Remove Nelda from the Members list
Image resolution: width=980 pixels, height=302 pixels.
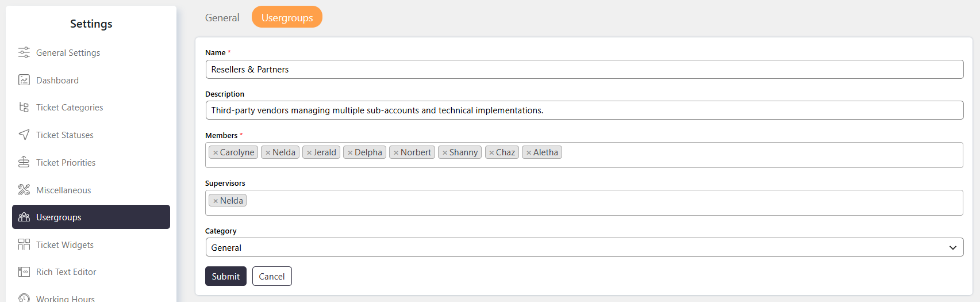coord(268,152)
